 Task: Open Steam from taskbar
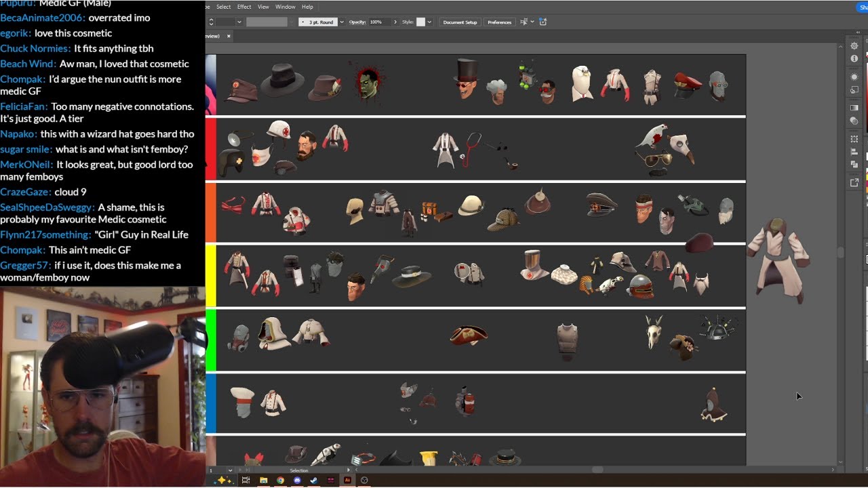point(314,480)
